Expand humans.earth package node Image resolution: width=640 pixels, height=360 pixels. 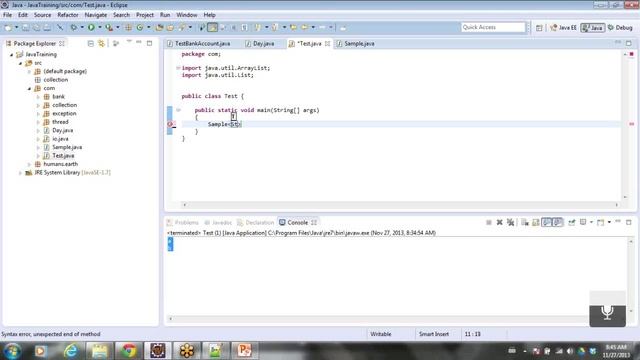(x=29, y=164)
